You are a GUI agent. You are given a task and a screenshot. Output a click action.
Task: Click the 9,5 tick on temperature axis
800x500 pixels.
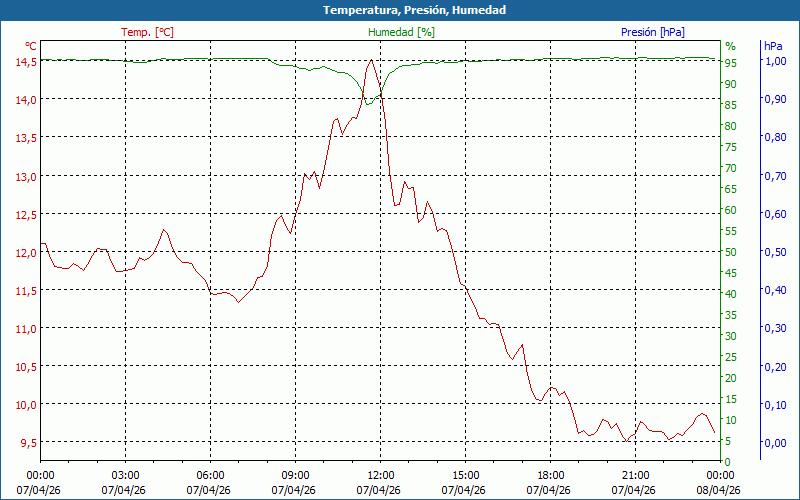28,443
